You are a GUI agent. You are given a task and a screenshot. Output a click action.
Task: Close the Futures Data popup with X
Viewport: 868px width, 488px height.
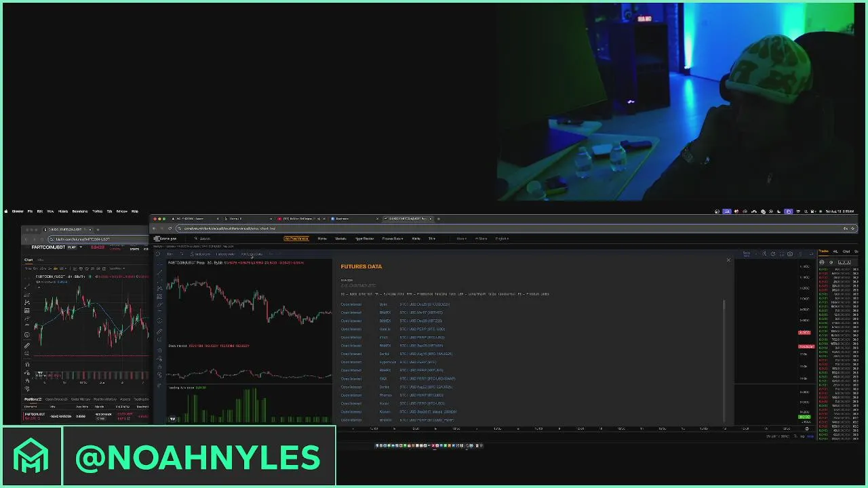728,260
